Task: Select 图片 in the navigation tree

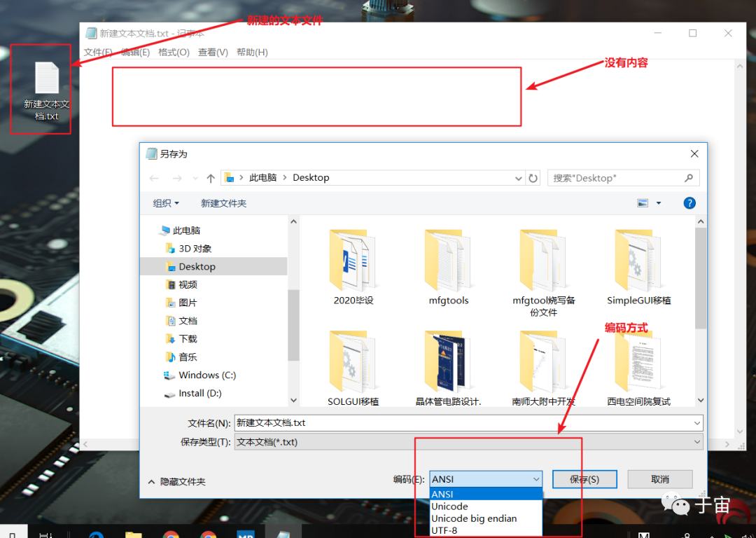Action: pos(188,303)
